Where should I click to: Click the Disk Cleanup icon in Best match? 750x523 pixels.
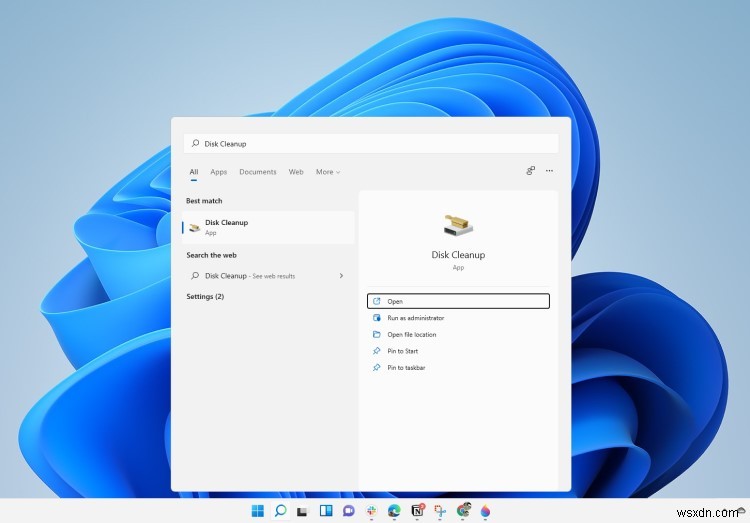click(x=194, y=228)
